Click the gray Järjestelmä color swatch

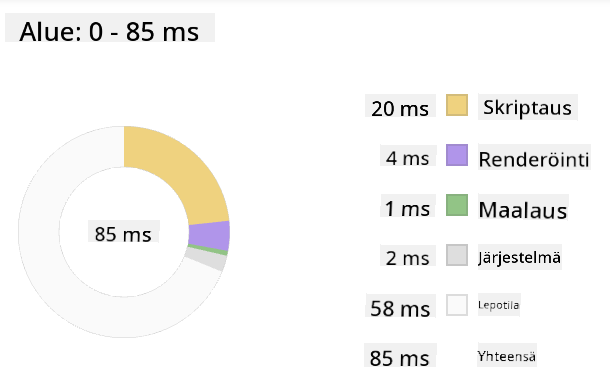(x=457, y=255)
